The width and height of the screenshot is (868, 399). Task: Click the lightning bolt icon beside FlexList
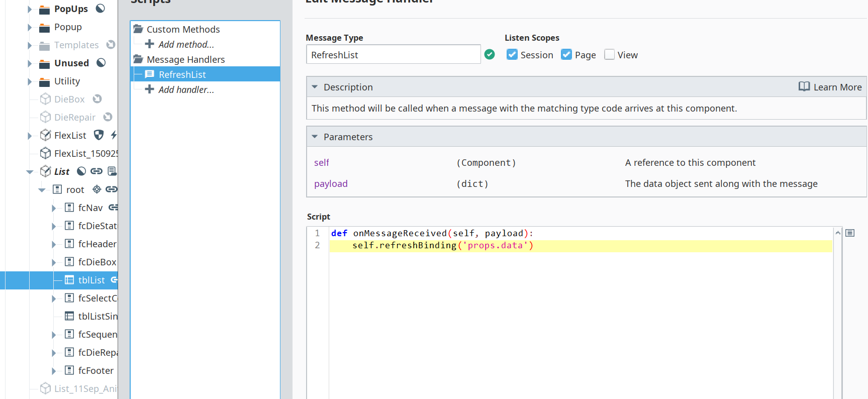114,135
